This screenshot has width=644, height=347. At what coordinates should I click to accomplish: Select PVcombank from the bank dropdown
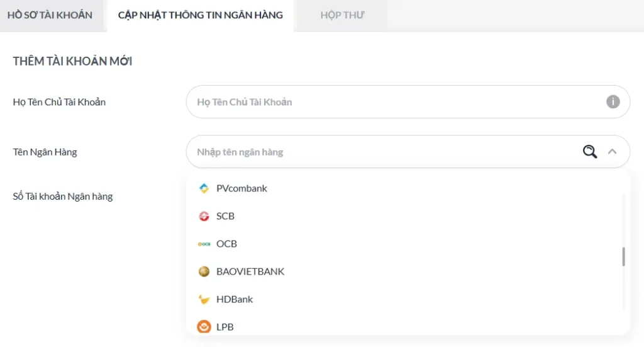click(241, 188)
